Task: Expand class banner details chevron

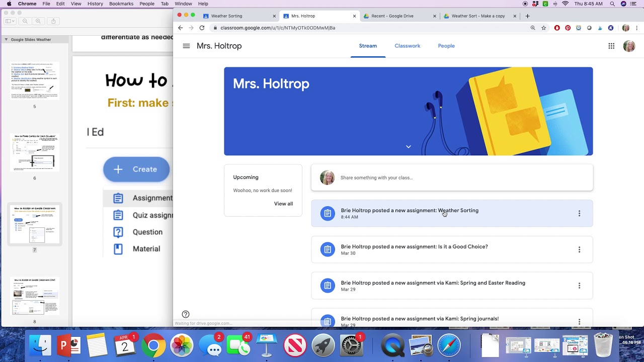Action: 409,147
